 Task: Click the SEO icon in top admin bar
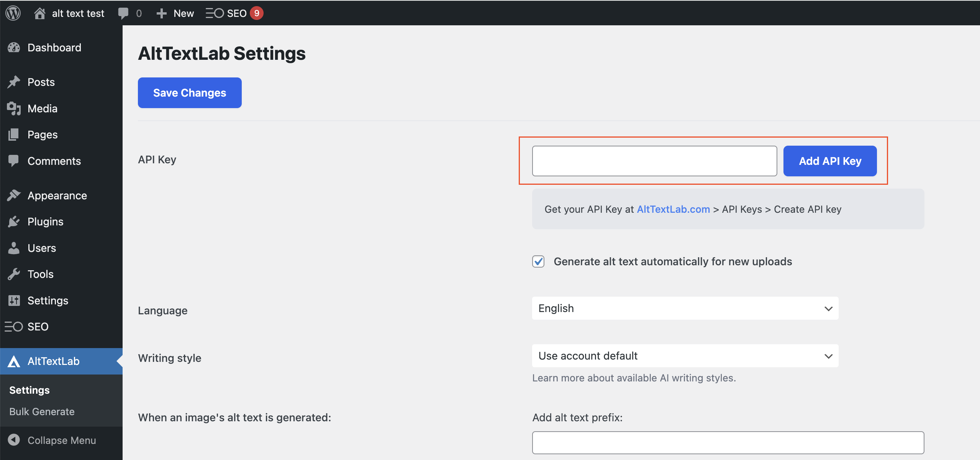point(215,13)
